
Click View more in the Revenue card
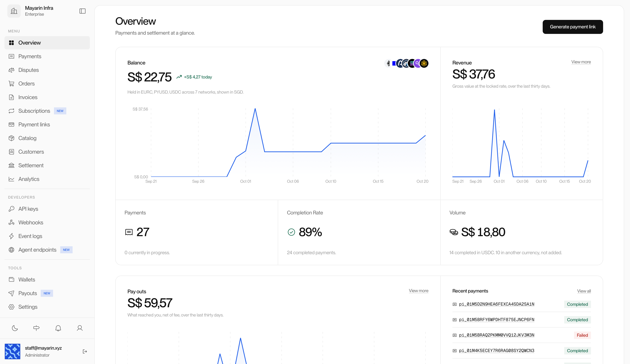point(581,62)
